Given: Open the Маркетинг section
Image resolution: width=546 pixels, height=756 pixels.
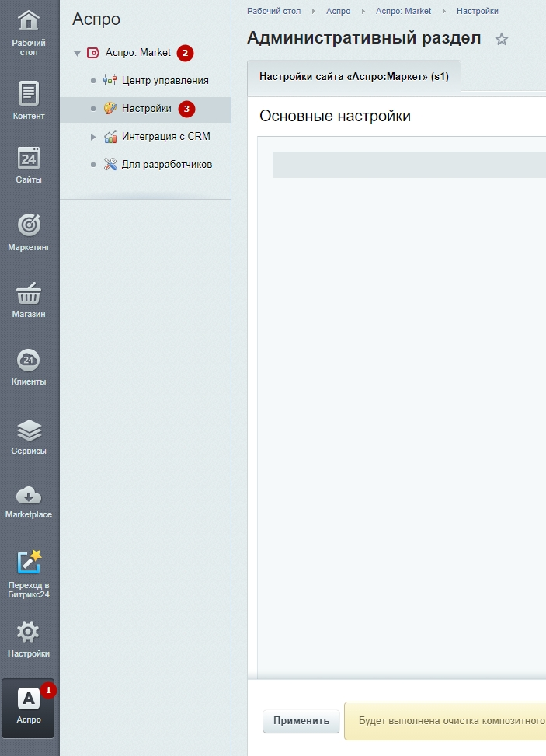Looking at the screenshot, I should pyautogui.click(x=29, y=232).
